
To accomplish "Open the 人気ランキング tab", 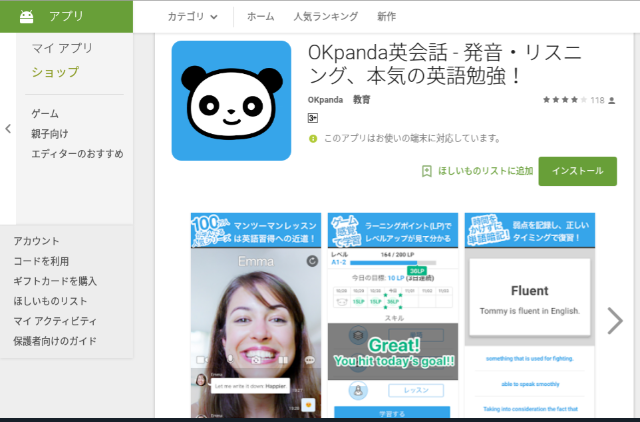I will 326,17.
